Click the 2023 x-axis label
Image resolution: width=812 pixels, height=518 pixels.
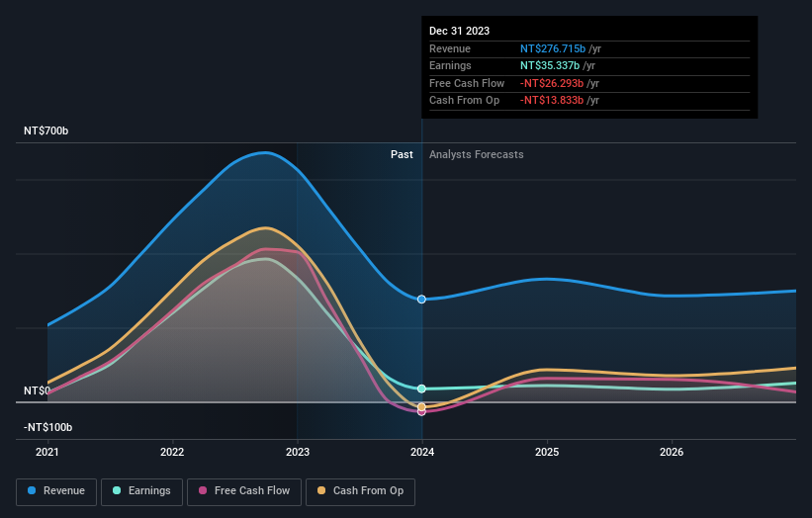click(298, 453)
